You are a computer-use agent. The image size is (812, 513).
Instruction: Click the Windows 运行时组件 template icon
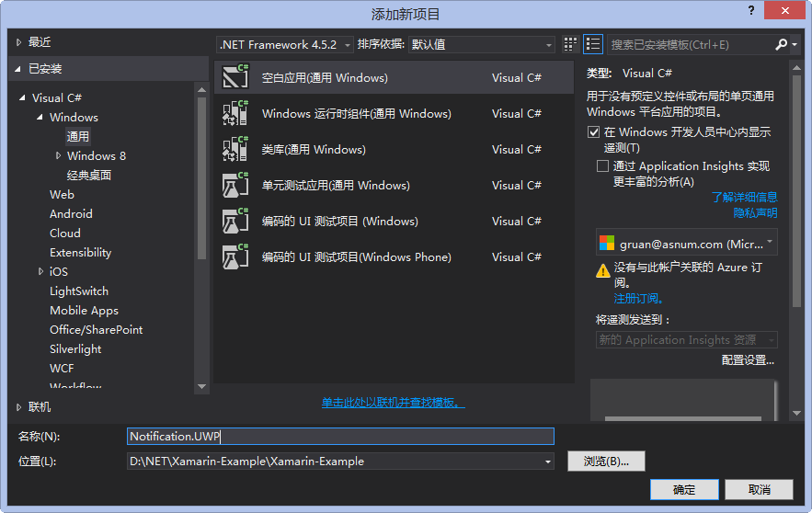(235, 113)
